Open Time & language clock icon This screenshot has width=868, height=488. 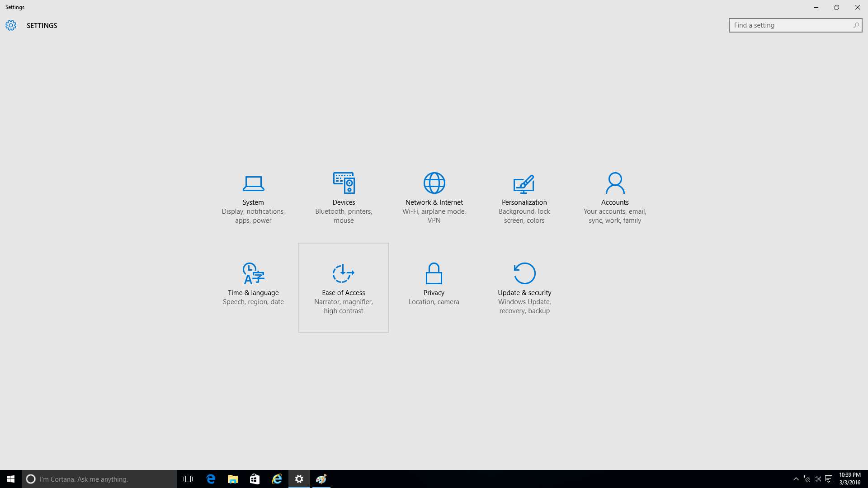[x=253, y=273]
